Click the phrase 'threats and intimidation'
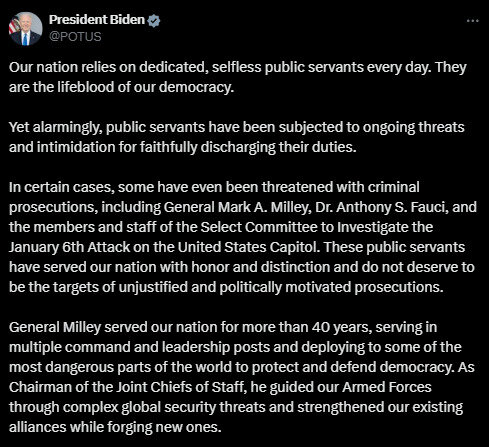Image resolution: width=489 pixels, height=447 pixels. [237, 137]
